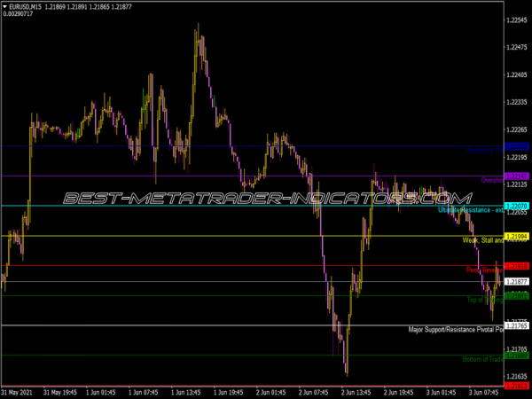Select the purple Overshoot level label

click(x=491, y=180)
